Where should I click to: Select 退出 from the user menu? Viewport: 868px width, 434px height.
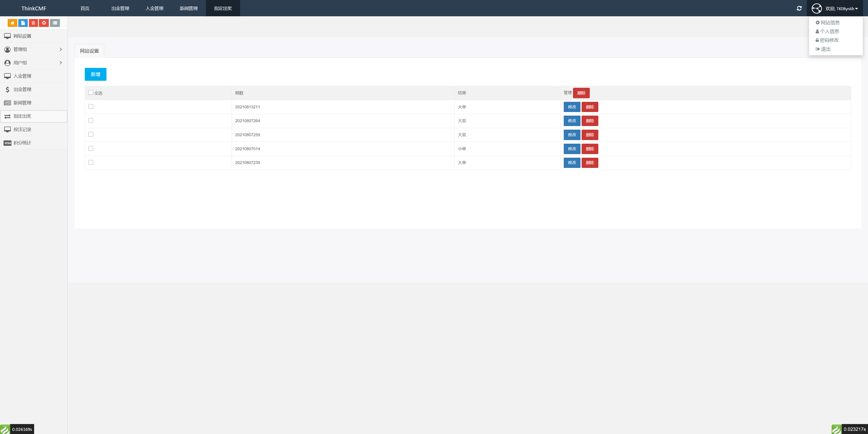click(x=825, y=49)
